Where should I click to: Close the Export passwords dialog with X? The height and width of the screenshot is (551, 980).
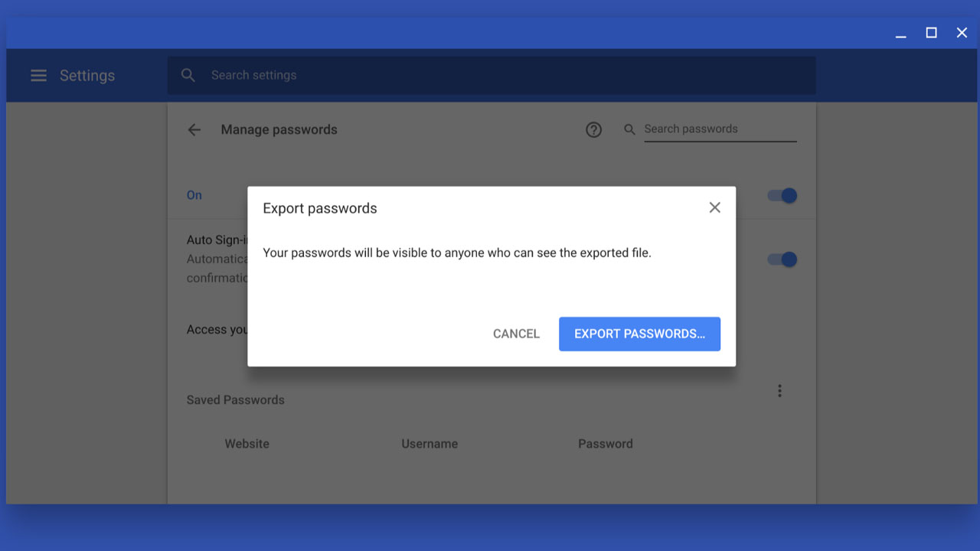coord(714,207)
